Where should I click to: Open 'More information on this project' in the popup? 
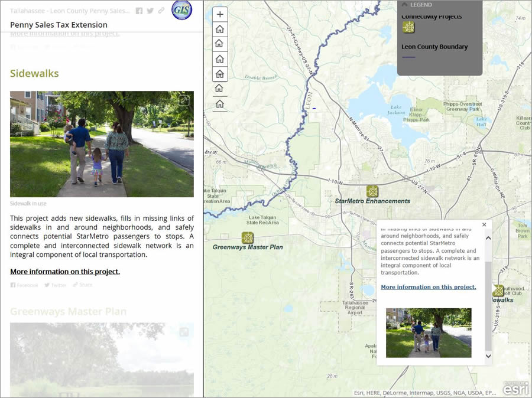[x=428, y=287]
